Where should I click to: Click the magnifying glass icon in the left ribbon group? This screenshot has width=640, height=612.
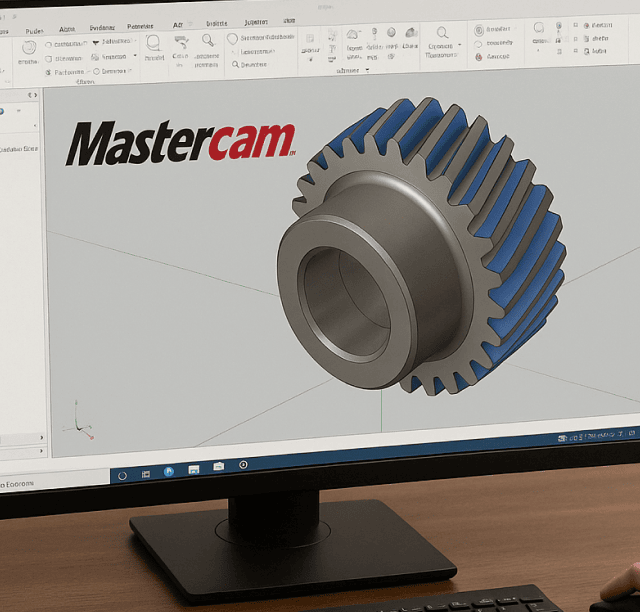click(208, 41)
